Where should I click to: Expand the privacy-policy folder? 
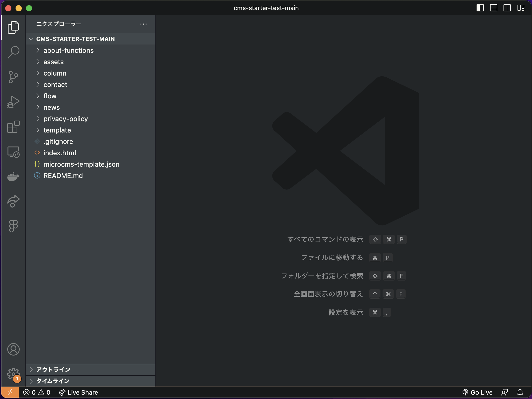(91, 119)
